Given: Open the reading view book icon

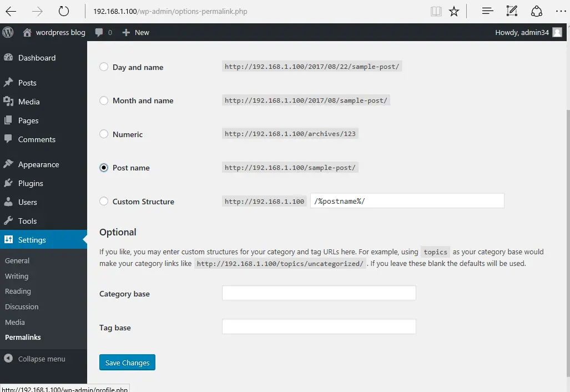Looking at the screenshot, I should (x=436, y=11).
